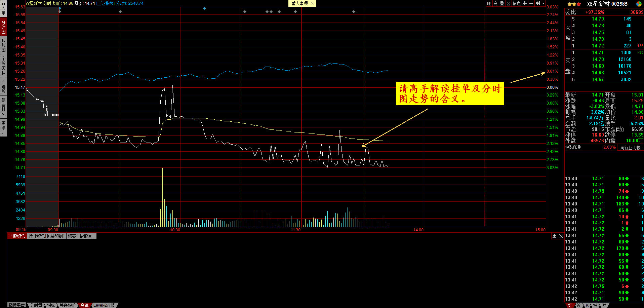This screenshot has height=308, width=644.
Task: Open the dropdown arrow in the top-right toolbar
Action: 543,3
